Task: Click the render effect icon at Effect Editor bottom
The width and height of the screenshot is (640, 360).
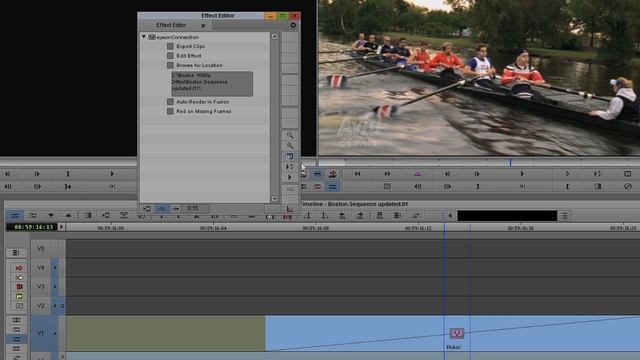Action: coord(147,209)
